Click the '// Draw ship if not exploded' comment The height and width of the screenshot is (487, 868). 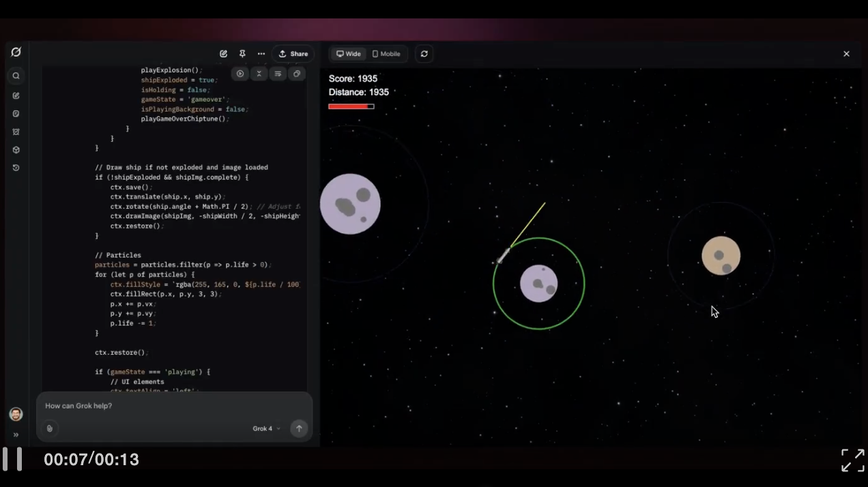tap(182, 167)
